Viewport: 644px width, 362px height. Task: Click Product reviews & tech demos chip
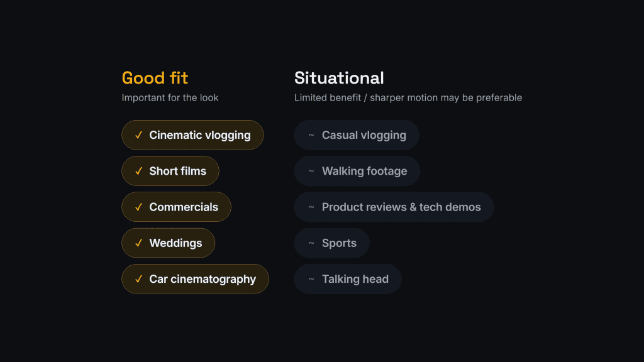tap(394, 207)
